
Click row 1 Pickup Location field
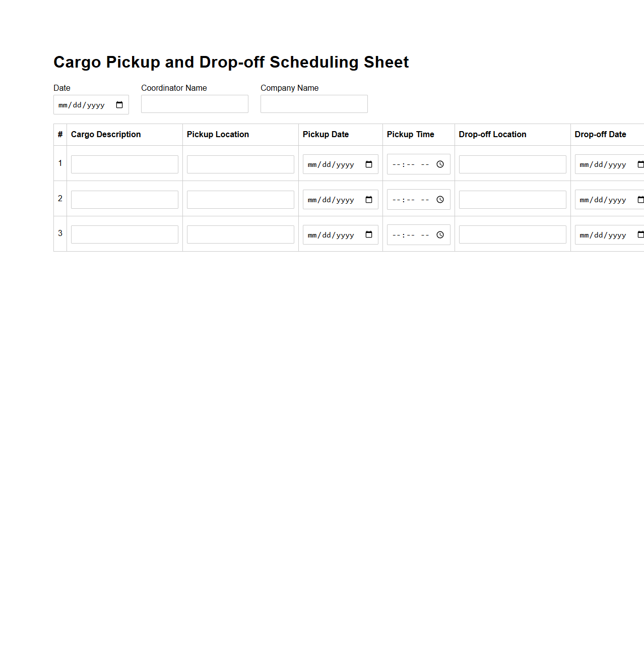coord(240,164)
